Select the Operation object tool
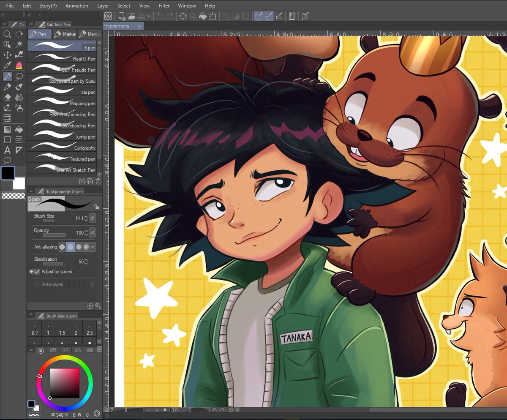The image size is (507, 420). pyautogui.click(x=7, y=44)
